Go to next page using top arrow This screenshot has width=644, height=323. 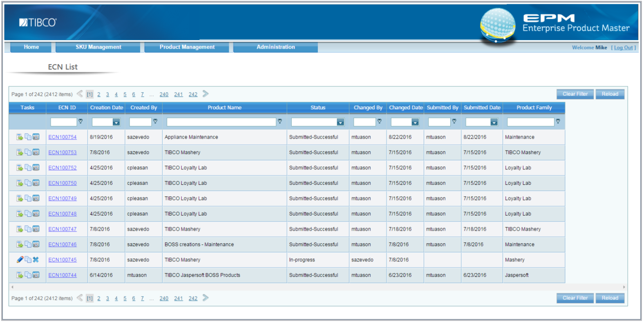[x=206, y=94]
